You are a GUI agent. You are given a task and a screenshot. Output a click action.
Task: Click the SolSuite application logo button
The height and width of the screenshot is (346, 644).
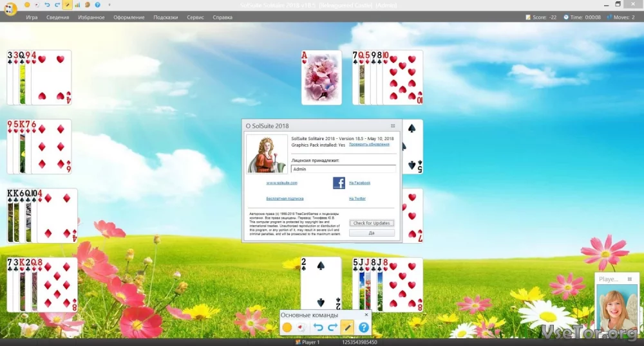(x=9, y=9)
